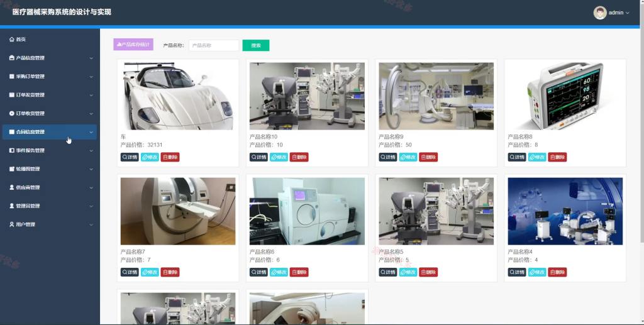Expand the 订单发货管理 chevron

click(x=91, y=95)
